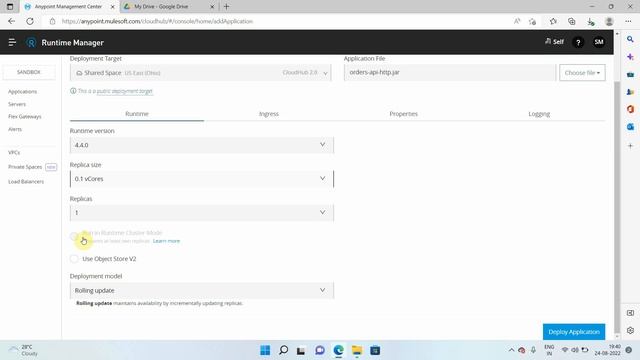Screen dimensions: 640x360
Task: Open the browser profile icon
Action: coord(609,21)
